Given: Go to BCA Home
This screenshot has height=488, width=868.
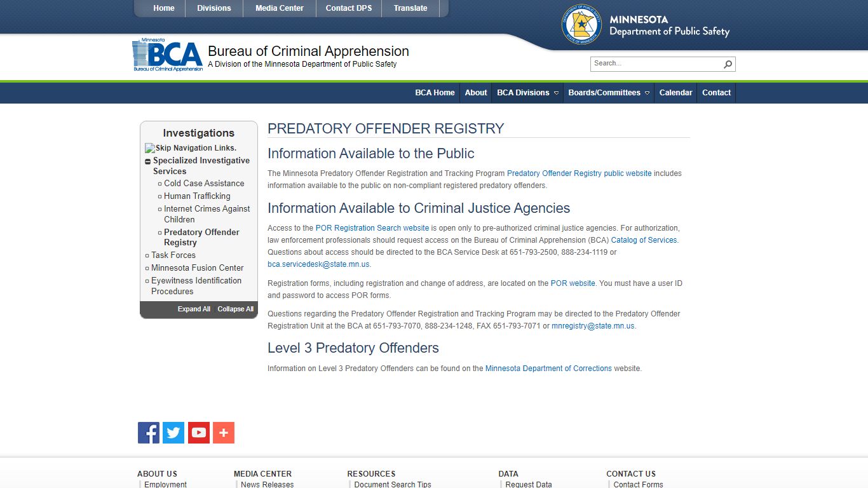Looking at the screenshot, I should [435, 93].
